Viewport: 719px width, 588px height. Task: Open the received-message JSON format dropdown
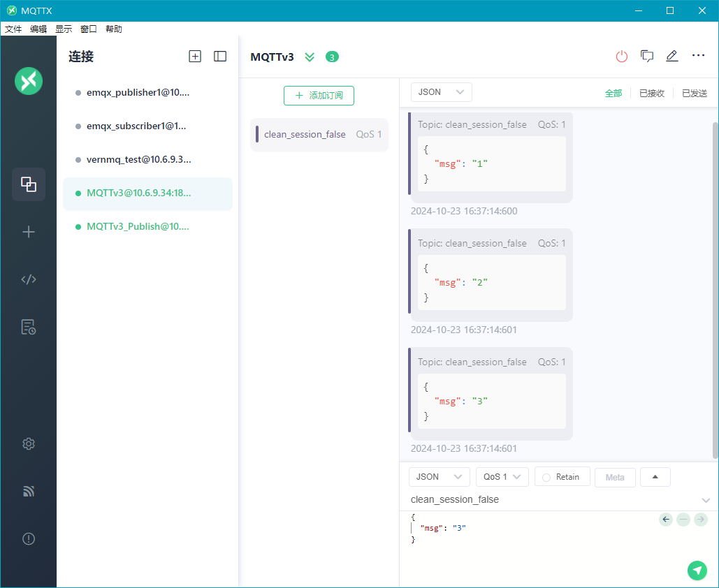pos(441,92)
